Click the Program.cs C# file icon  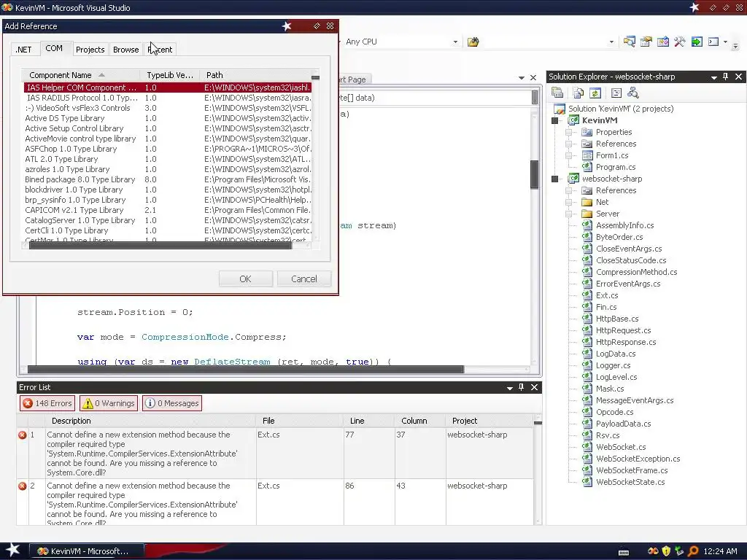click(587, 167)
